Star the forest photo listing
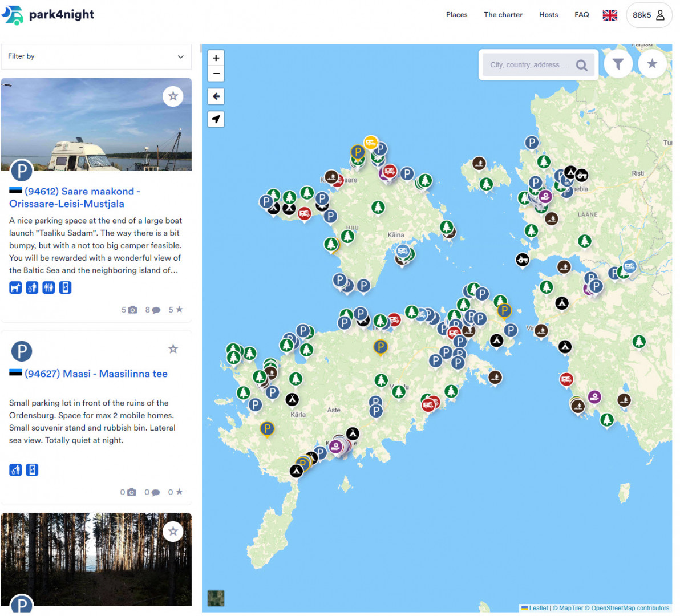Viewport: 680px width, 616px height. (x=173, y=532)
